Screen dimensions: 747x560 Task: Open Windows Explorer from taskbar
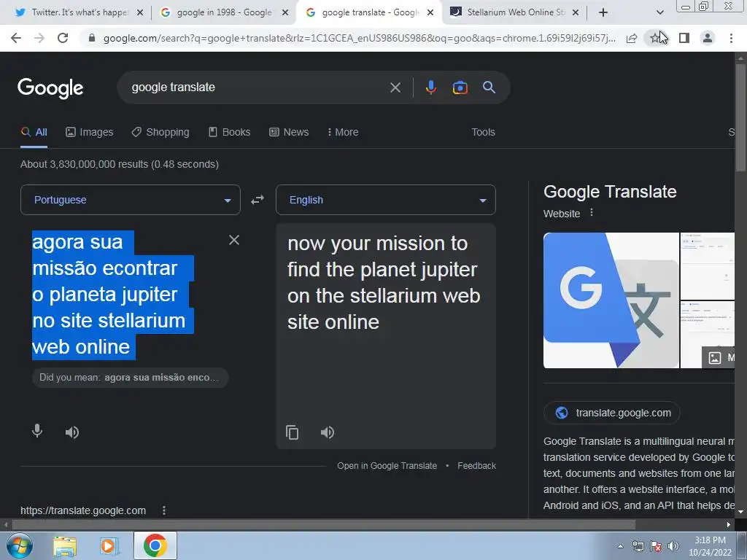pos(65,545)
